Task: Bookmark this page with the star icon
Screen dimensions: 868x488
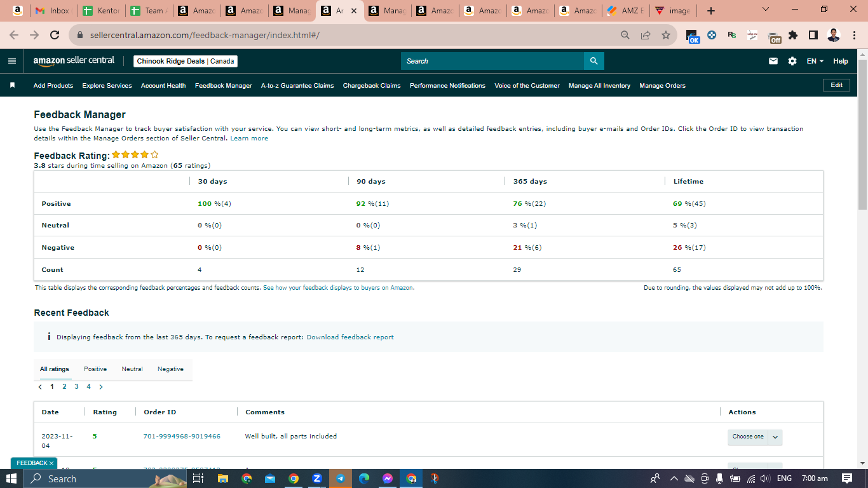Action: (x=666, y=35)
